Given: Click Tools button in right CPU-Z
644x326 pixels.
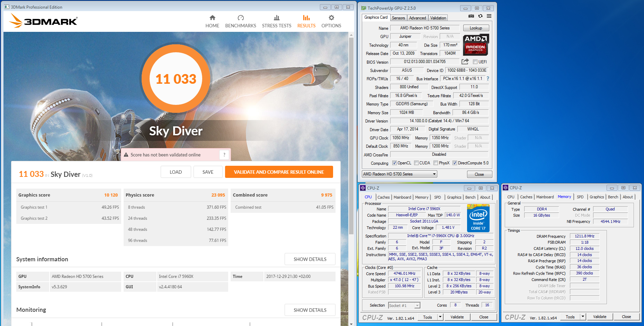Looking at the screenshot, I should pos(570,317).
